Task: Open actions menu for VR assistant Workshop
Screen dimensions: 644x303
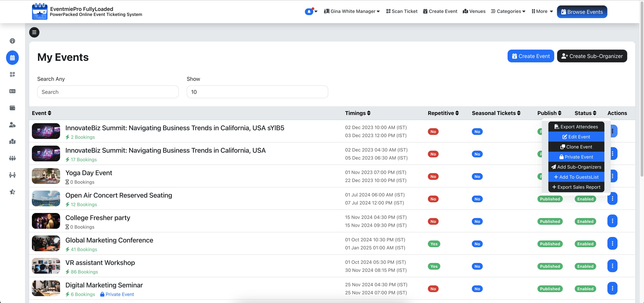Action: (612, 266)
